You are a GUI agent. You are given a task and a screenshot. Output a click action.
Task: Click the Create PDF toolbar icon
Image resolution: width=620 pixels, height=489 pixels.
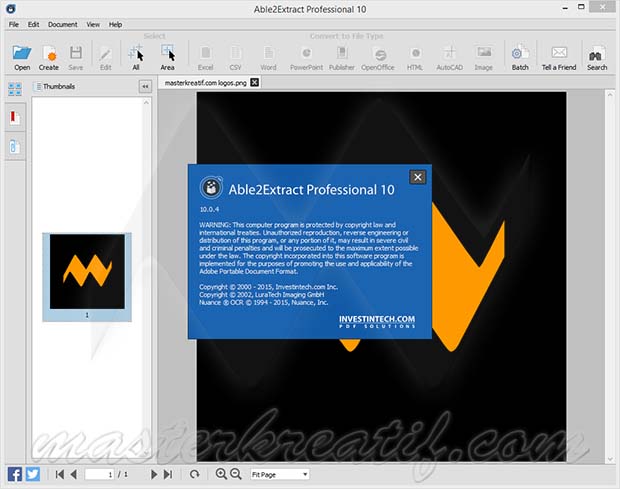pos(49,57)
